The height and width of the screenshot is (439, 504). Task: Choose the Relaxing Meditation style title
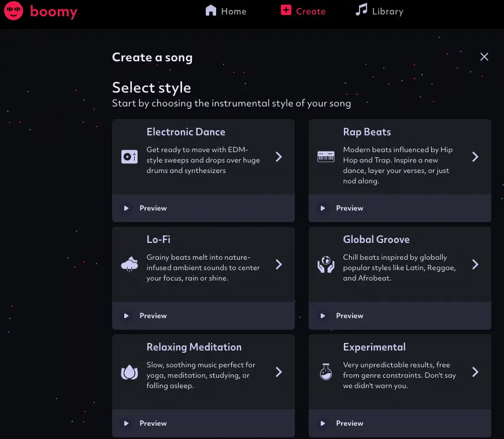194,347
